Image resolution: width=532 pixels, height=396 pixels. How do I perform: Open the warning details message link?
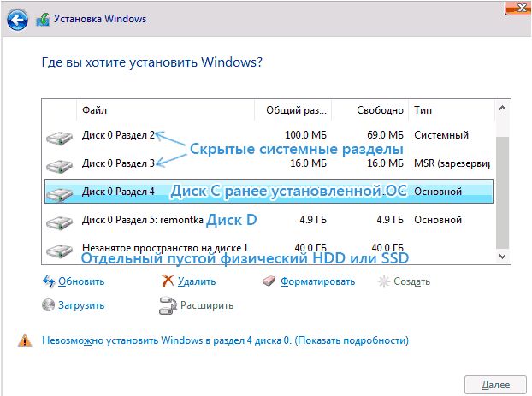tap(225, 340)
